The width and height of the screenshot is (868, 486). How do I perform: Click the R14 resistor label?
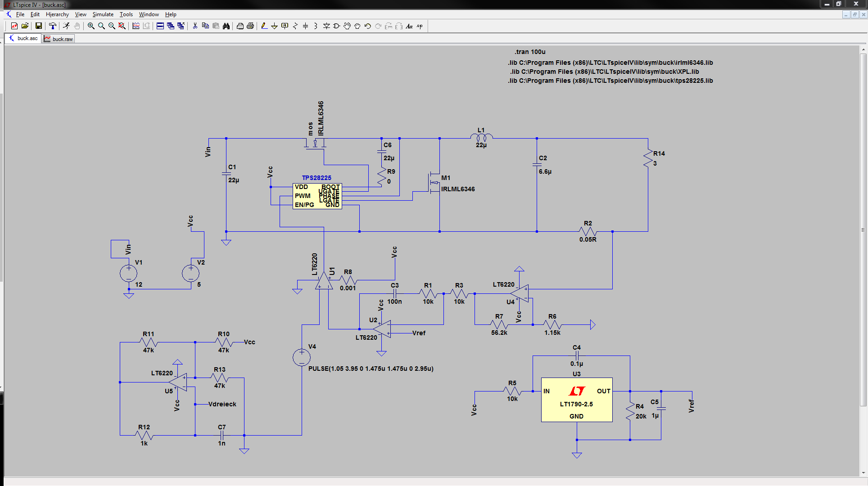(x=659, y=153)
